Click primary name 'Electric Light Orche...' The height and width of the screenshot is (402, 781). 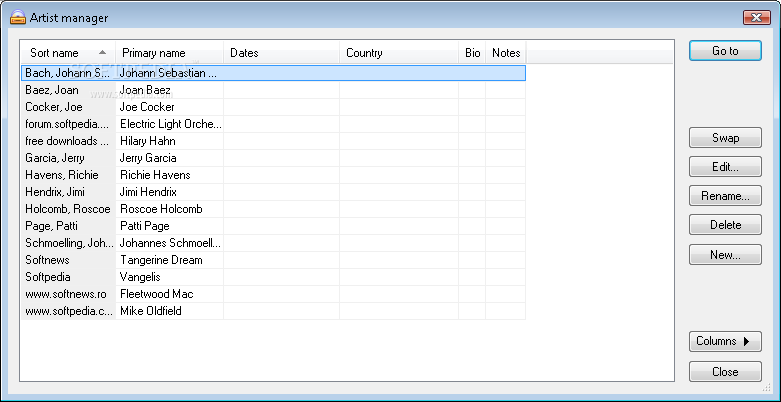pos(171,124)
